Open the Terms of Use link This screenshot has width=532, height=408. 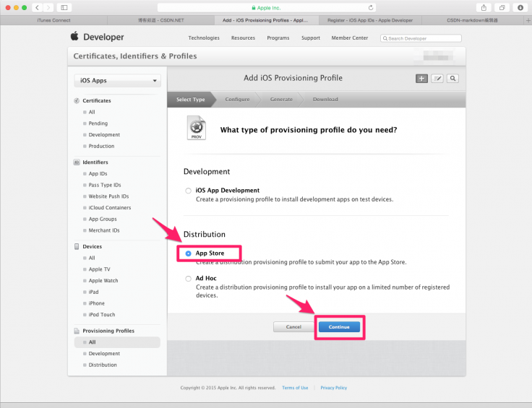coord(295,388)
